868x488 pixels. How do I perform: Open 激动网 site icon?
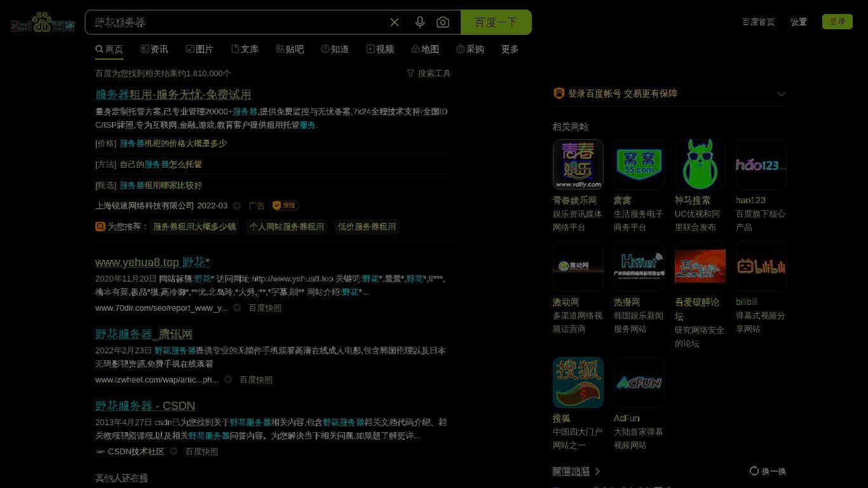coord(578,266)
